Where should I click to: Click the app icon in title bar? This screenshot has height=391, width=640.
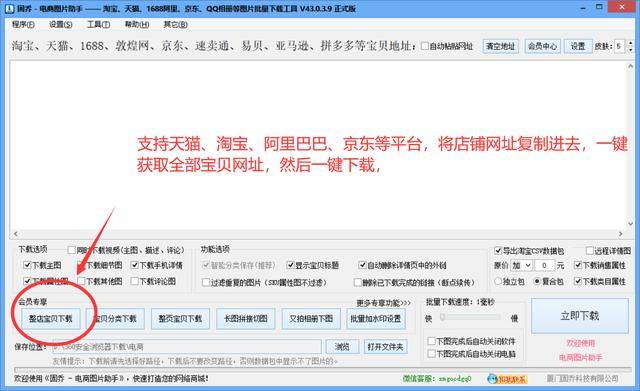9,8
